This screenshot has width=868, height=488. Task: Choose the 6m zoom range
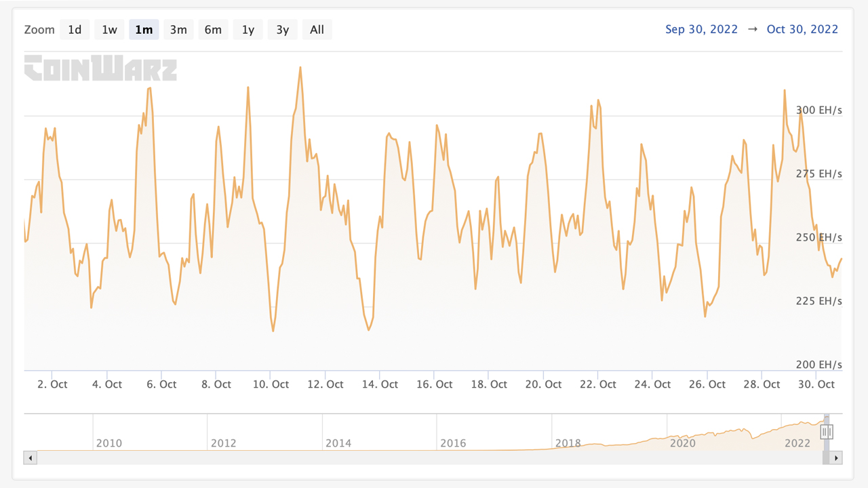213,30
